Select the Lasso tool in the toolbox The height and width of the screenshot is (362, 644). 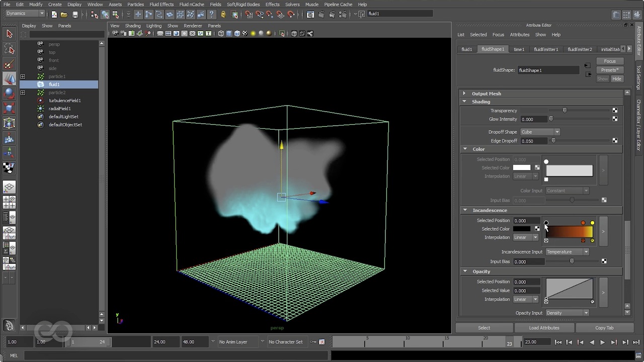coord(9,49)
